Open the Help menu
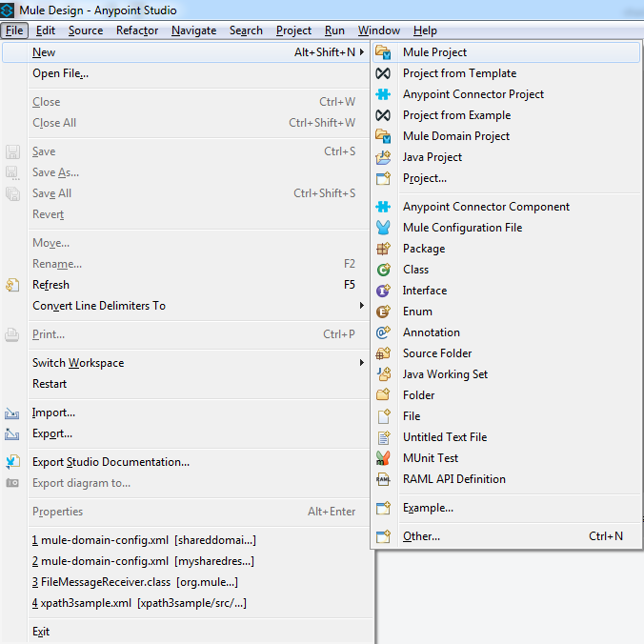This screenshot has height=644, width=644. pos(425,30)
